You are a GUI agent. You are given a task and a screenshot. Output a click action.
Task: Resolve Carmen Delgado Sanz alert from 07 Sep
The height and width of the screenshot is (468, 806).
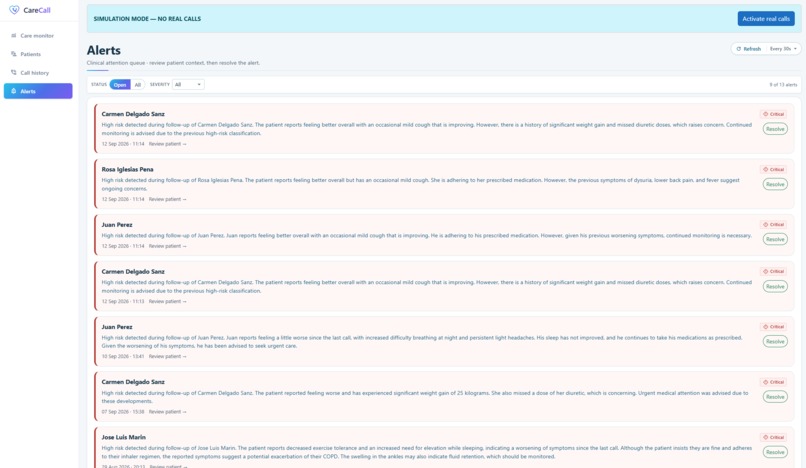coord(775,397)
